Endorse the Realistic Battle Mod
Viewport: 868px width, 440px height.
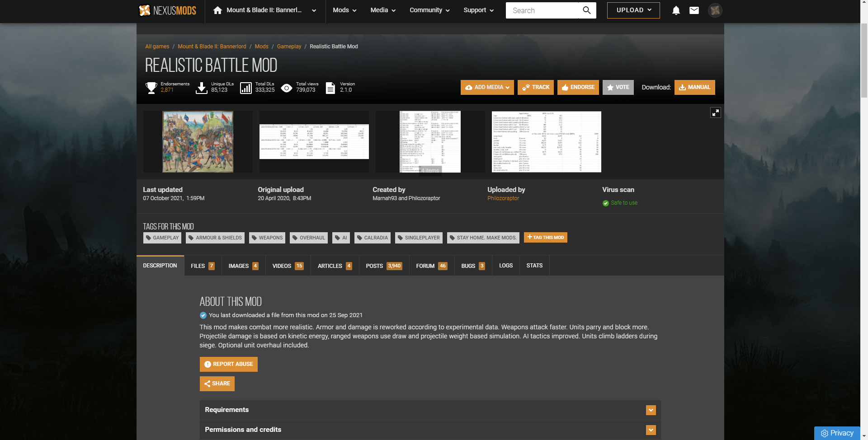click(x=578, y=88)
